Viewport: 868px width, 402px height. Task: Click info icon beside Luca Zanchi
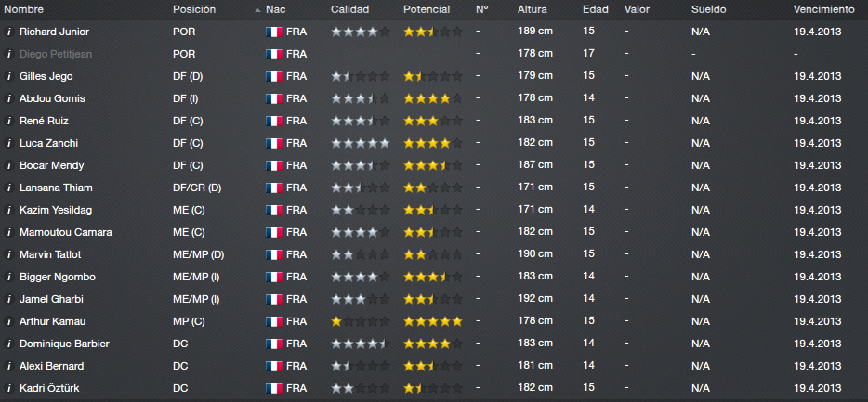pos(8,143)
